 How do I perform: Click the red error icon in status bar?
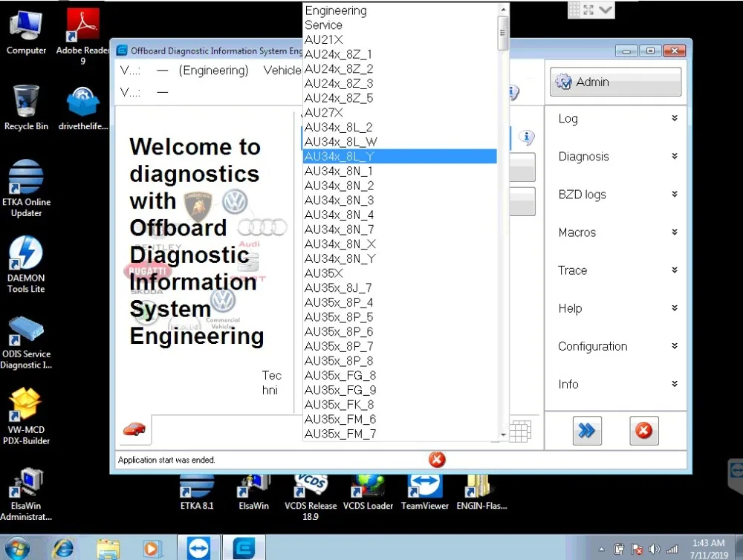coord(437,460)
